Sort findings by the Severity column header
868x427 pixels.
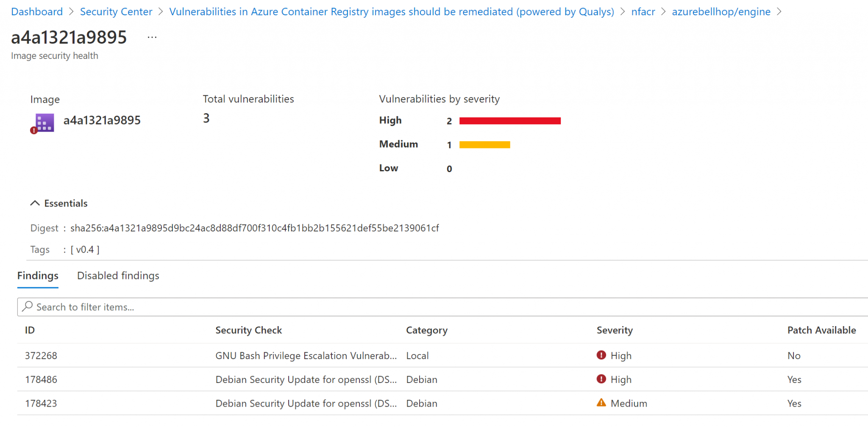coord(615,330)
